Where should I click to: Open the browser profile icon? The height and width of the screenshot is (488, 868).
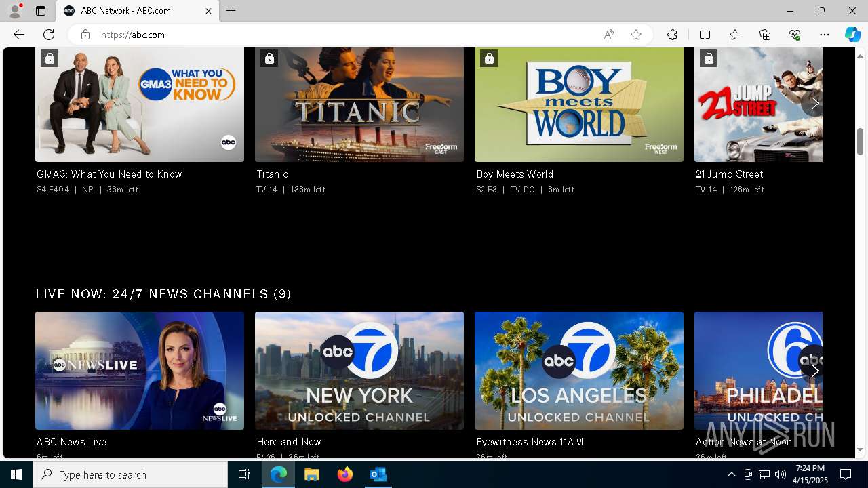[15, 11]
